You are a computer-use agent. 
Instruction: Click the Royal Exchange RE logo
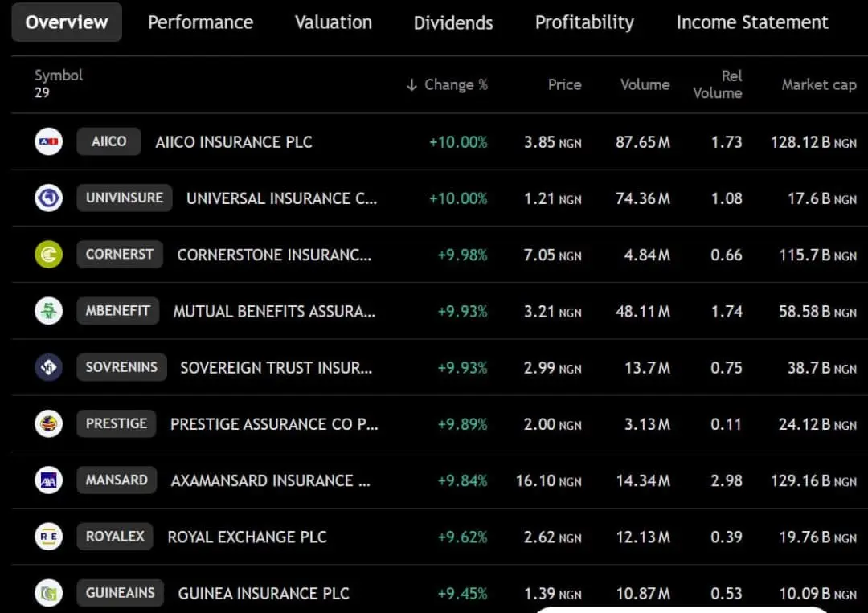(49, 537)
